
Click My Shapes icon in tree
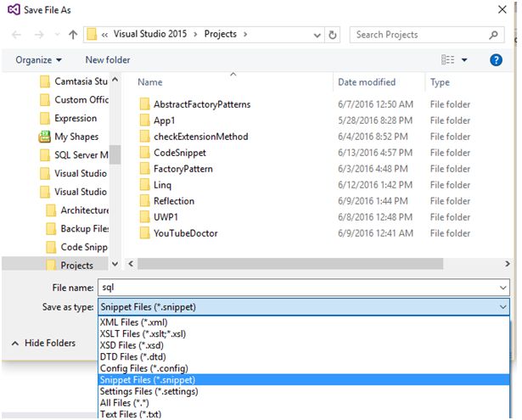click(x=44, y=137)
